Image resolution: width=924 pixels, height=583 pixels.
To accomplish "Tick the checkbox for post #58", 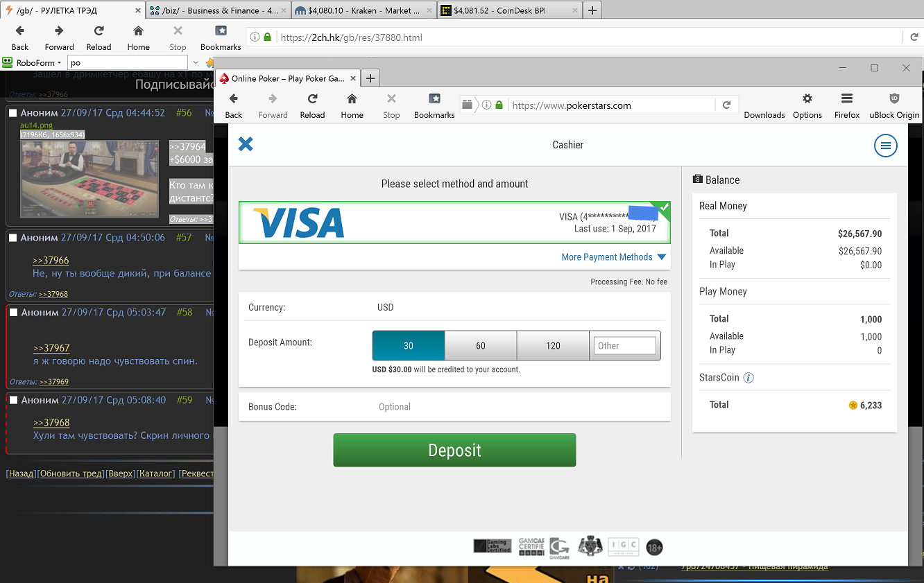I will [x=12, y=313].
